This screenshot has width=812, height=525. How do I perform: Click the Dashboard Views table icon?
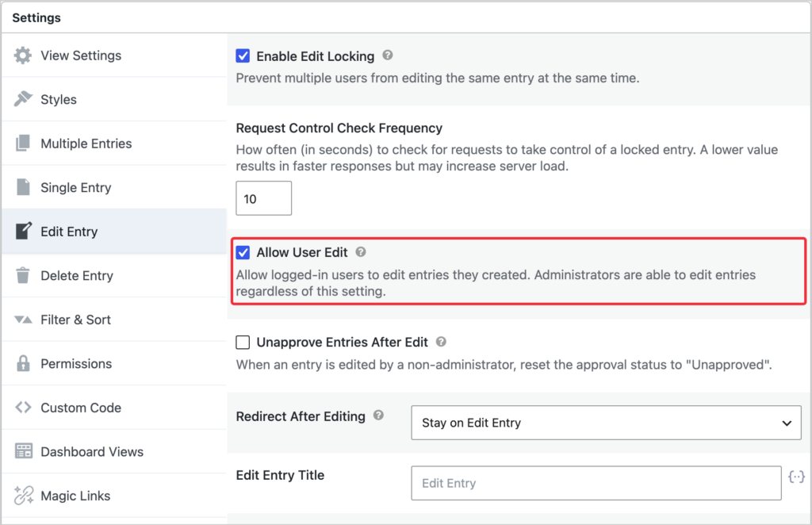[23, 451]
